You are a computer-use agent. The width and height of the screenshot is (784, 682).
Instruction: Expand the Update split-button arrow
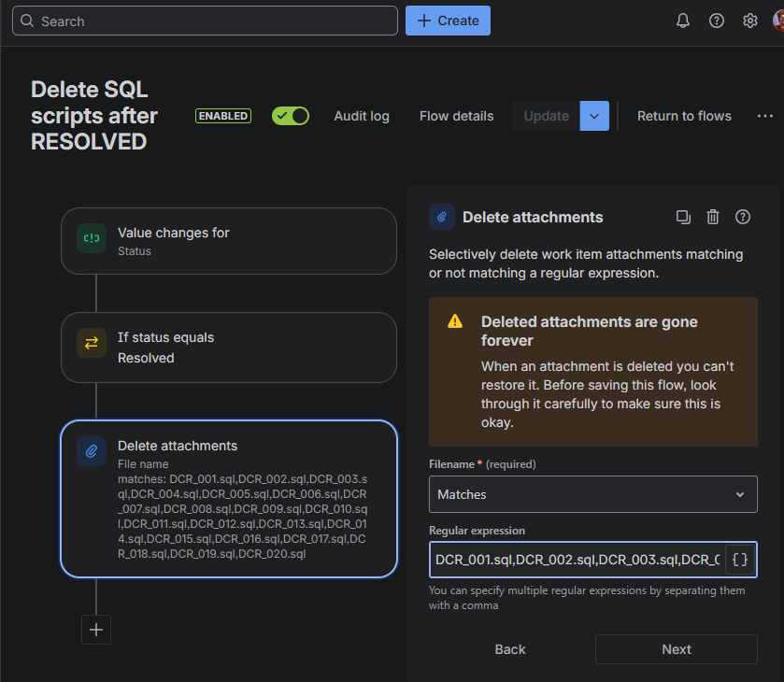(x=594, y=116)
